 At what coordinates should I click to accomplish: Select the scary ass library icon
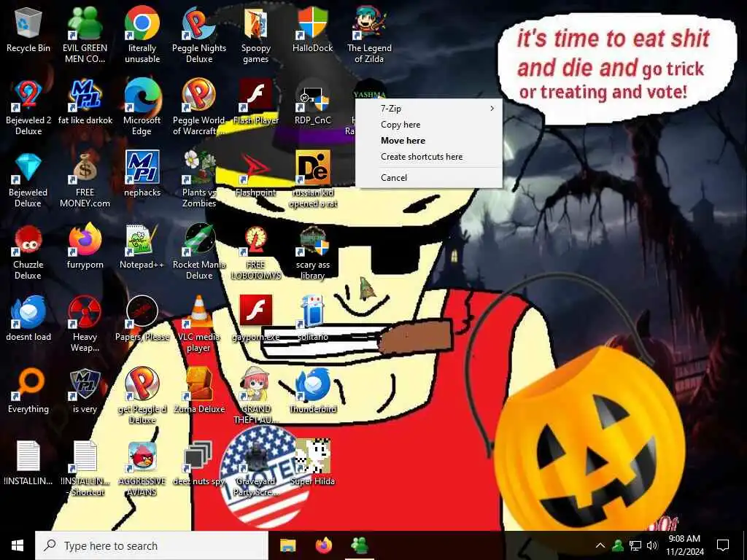pos(313,241)
